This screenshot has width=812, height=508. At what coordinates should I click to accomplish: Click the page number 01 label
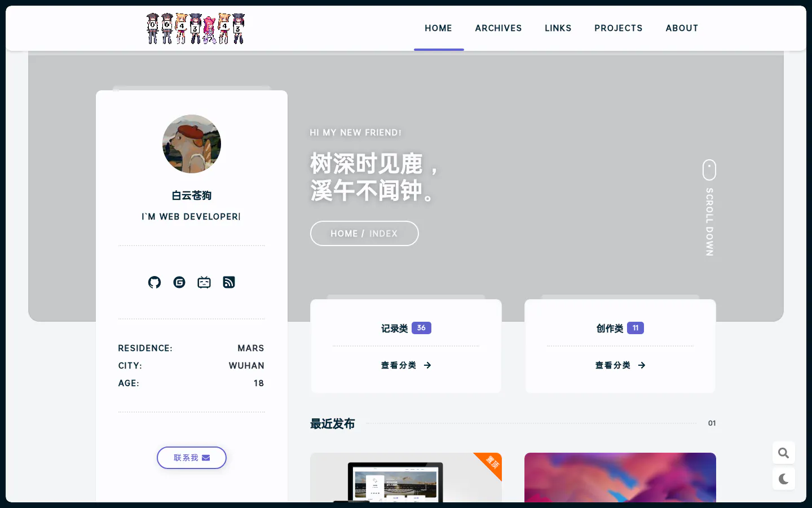(x=712, y=423)
